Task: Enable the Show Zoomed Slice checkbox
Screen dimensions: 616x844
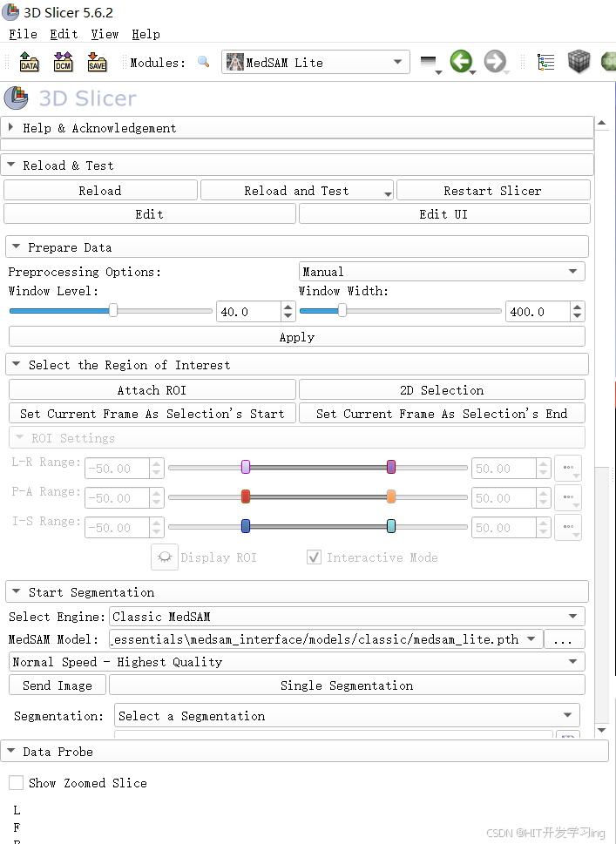Action: [17, 783]
